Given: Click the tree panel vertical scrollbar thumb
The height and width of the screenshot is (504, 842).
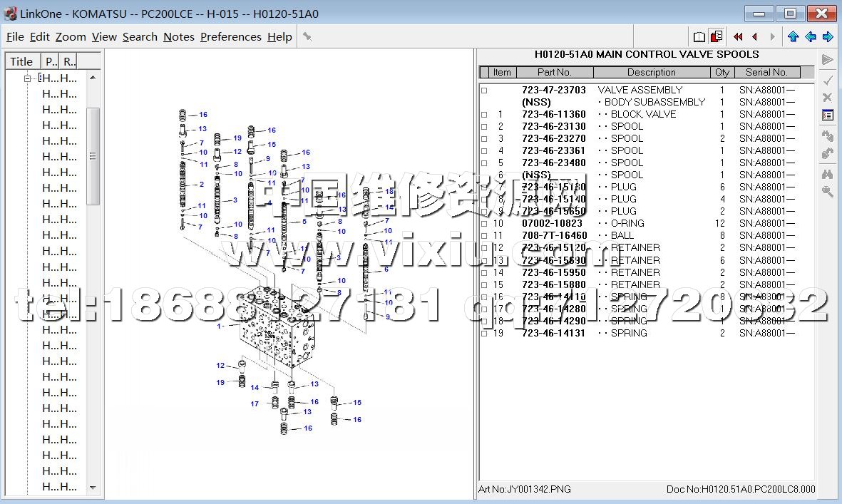Looking at the screenshot, I should pyautogui.click(x=93, y=156).
